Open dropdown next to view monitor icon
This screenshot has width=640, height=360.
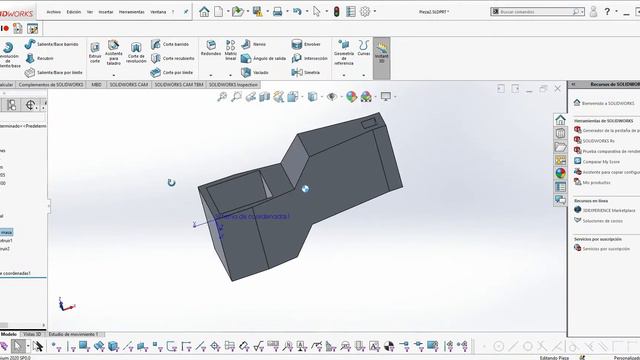pos(395,97)
